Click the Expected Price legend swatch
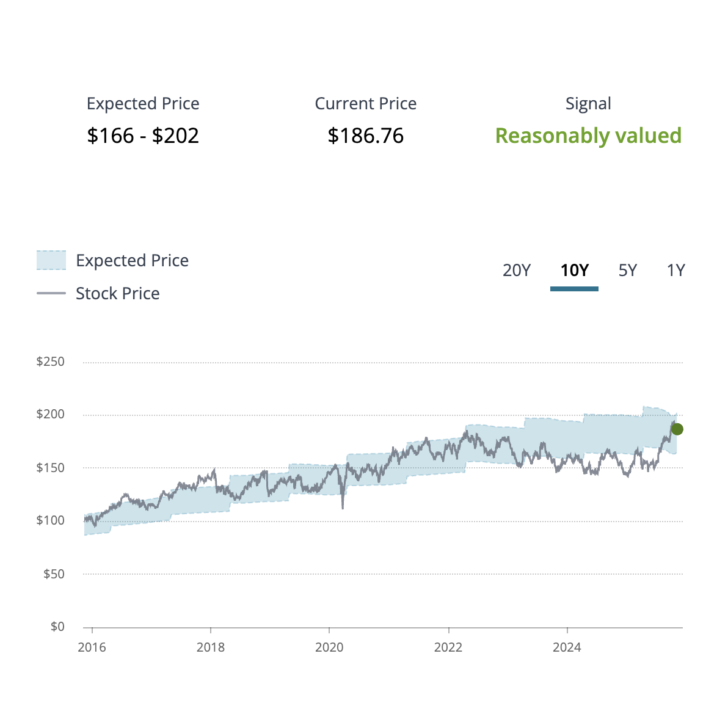 tap(53, 260)
